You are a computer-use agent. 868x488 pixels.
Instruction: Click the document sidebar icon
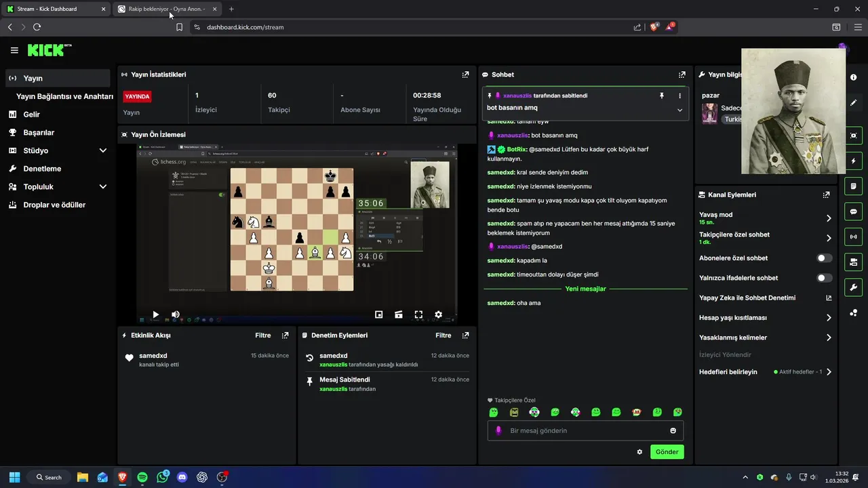853,186
